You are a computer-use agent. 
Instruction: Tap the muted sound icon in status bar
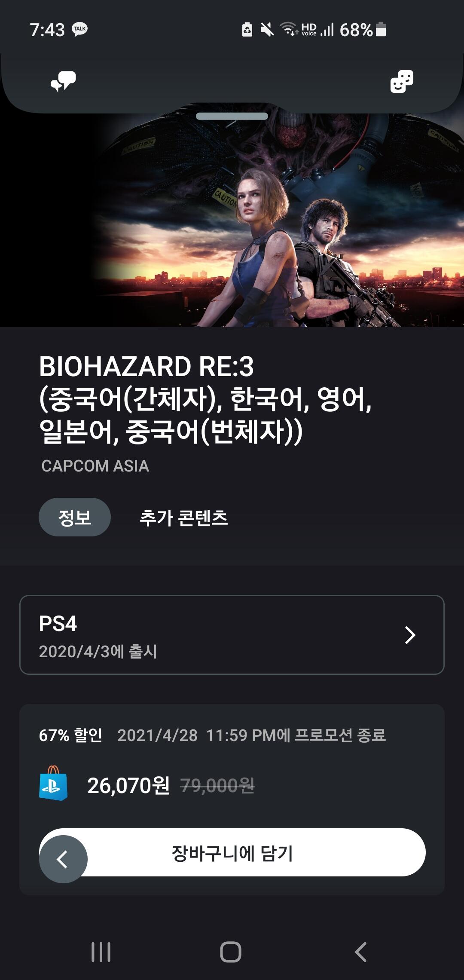267,30
